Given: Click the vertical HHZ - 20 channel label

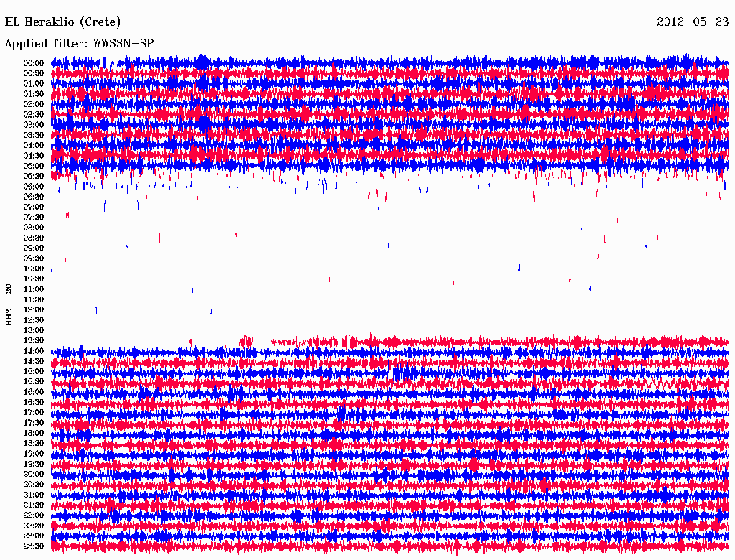Looking at the screenshot, I should pyautogui.click(x=9, y=305).
